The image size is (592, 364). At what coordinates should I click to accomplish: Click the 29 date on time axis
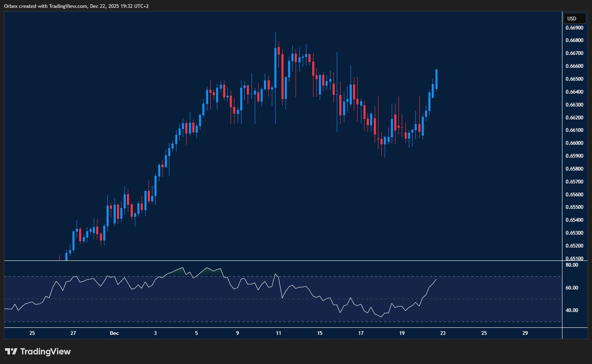tap(525, 333)
